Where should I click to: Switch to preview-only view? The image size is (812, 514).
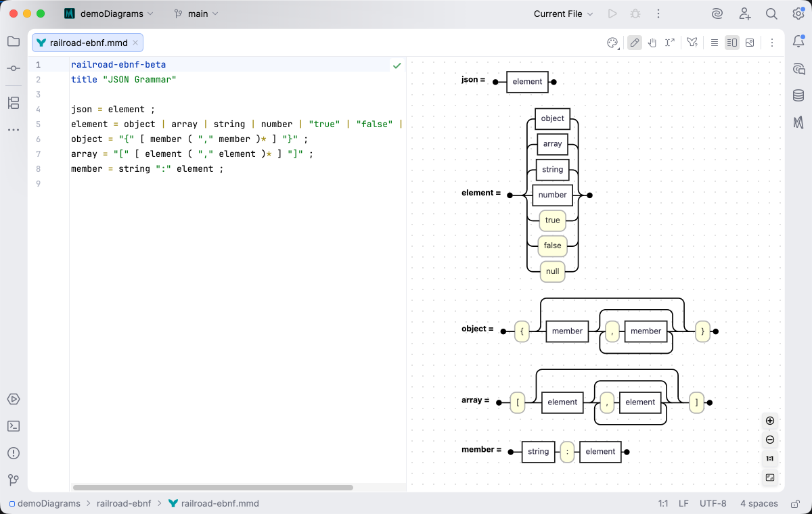[x=750, y=43]
